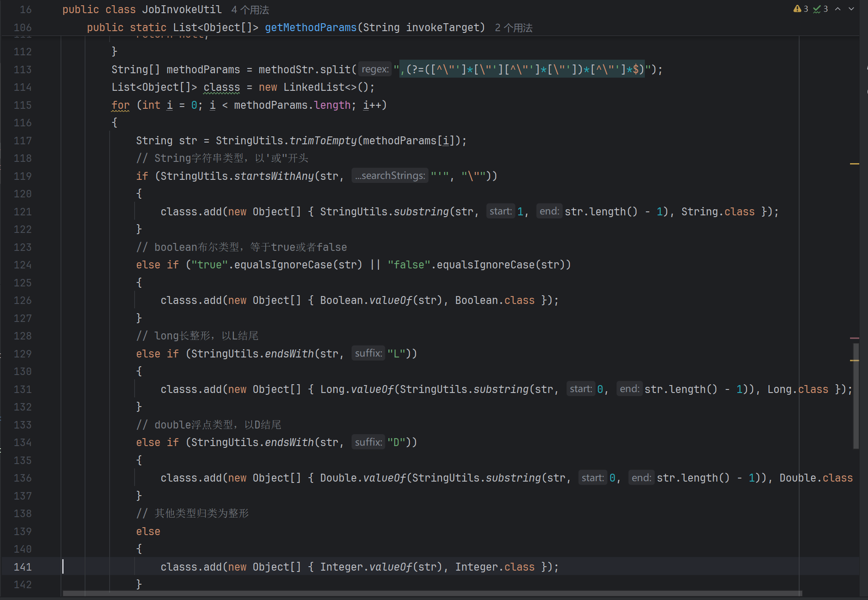The width and height of the screenshot is (868, 600).
Task: Go to previous highlighted problem arrow
Action: coord(838,9)
